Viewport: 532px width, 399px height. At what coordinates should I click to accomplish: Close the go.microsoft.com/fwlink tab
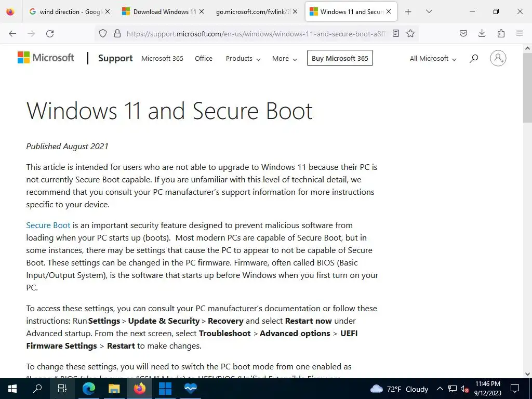coord(295,11)
